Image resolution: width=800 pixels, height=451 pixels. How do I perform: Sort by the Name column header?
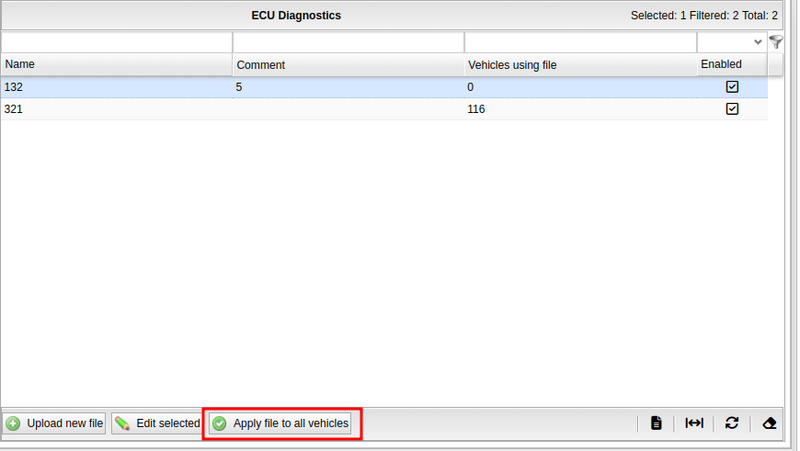click(x=116, y=64)
